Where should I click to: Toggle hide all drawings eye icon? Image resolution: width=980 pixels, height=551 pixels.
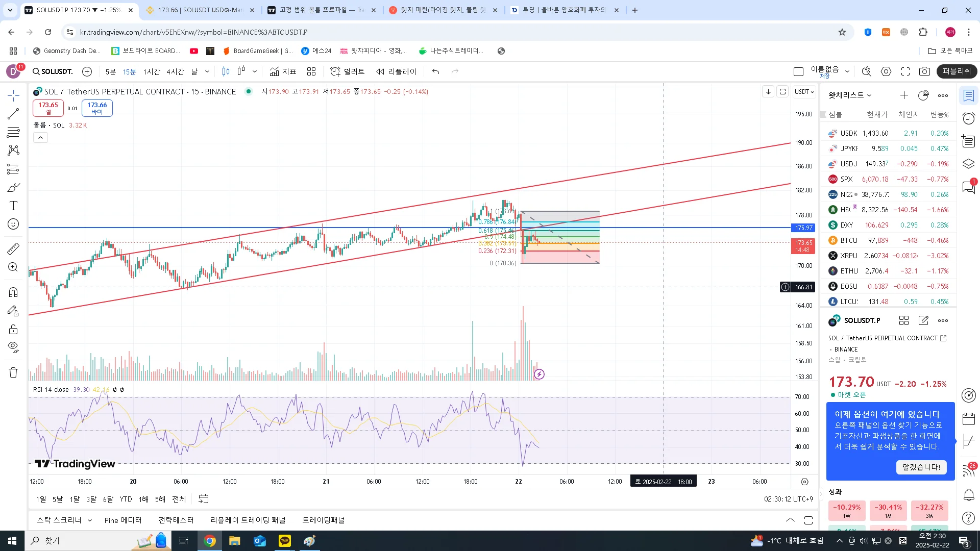pos(13,347)
